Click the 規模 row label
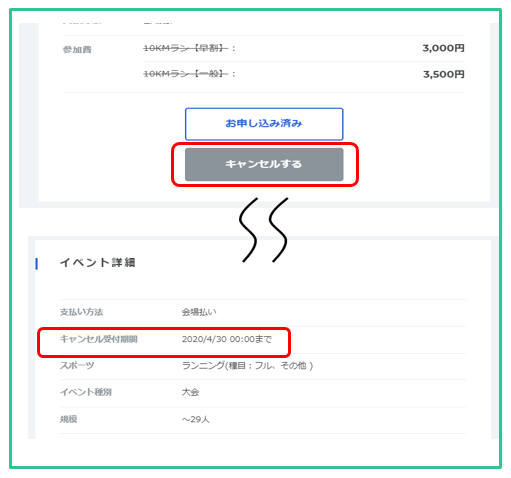 click(x=68, y=419)
